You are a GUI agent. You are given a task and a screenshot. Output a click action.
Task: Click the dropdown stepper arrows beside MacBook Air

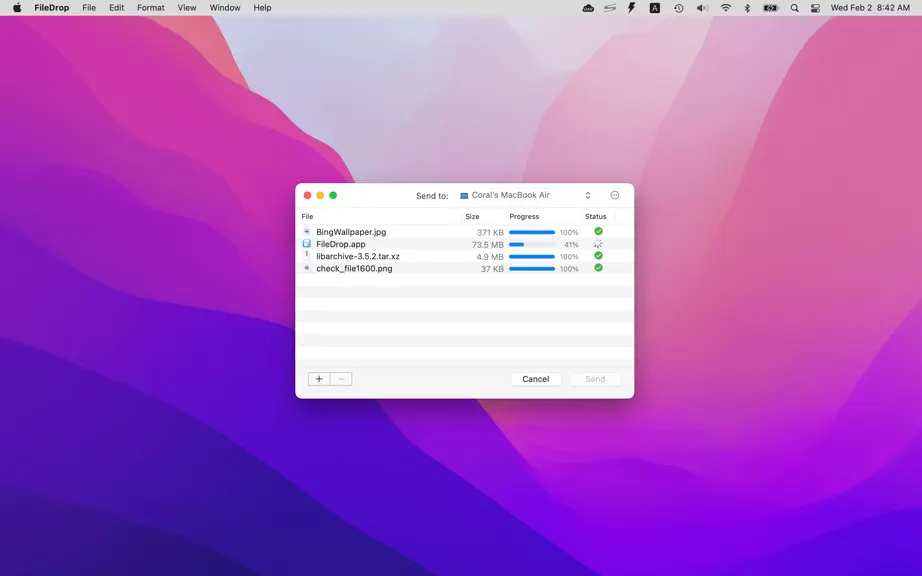[587, 195]
